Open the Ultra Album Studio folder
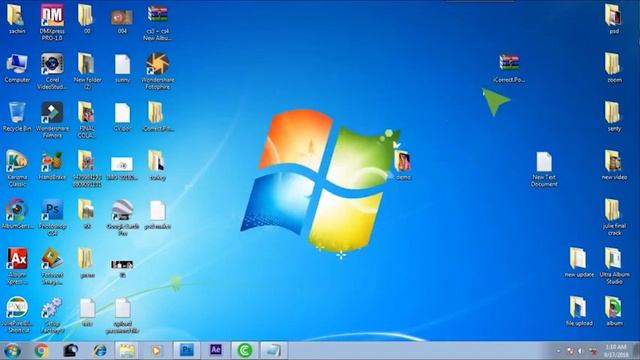 614,266
